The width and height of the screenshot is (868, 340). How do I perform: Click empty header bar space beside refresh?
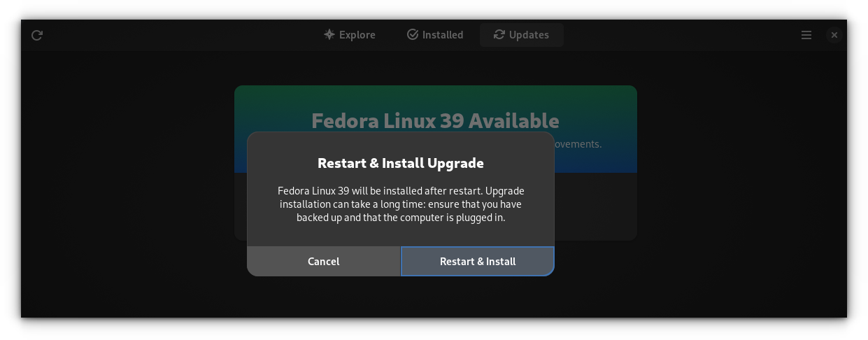coord(175,35)
